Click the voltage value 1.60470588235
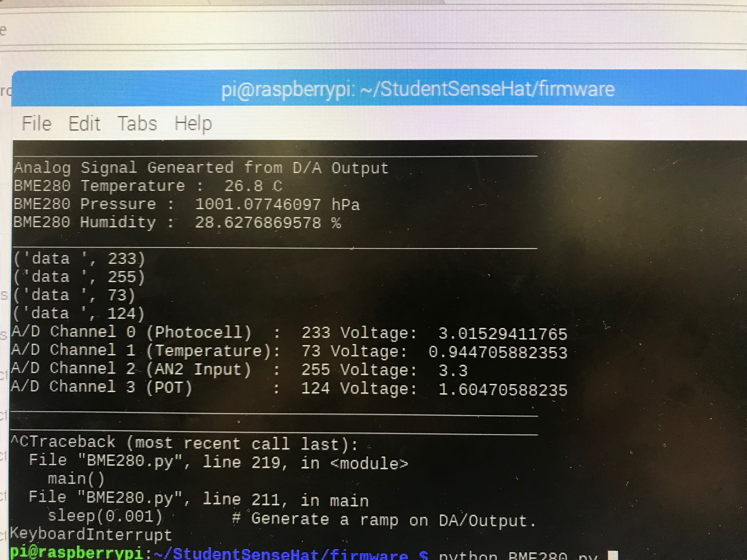 pos(503,390)
